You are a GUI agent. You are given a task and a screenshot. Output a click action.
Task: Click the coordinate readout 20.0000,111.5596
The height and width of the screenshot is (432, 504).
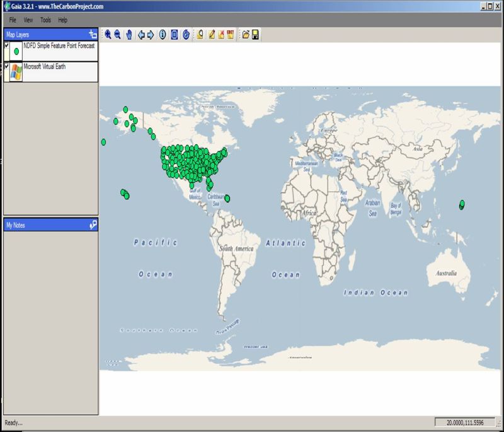[465, 423]
